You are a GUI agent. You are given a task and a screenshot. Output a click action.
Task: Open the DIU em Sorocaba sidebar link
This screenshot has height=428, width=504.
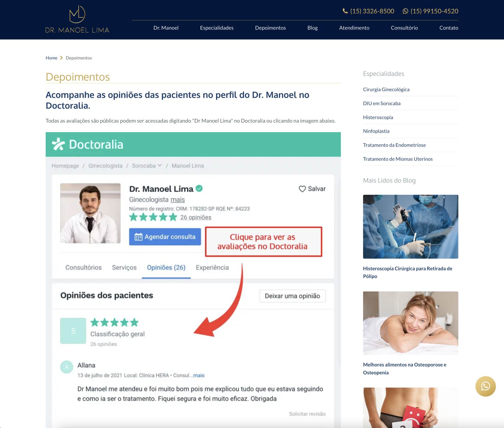point(382,103)
